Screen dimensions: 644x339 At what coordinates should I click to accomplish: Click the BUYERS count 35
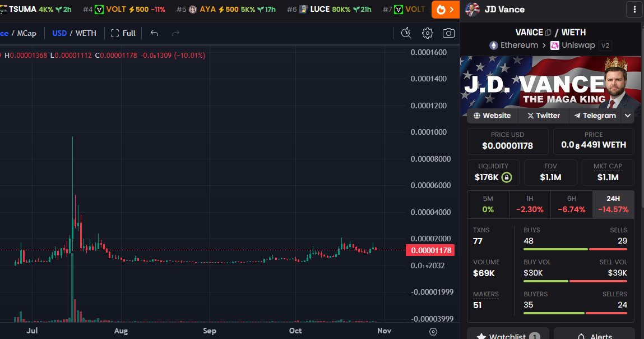(x=528, y=305)
